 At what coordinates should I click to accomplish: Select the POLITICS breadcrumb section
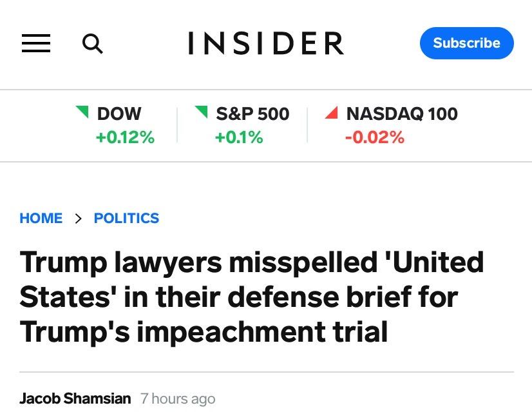(126, 218)
